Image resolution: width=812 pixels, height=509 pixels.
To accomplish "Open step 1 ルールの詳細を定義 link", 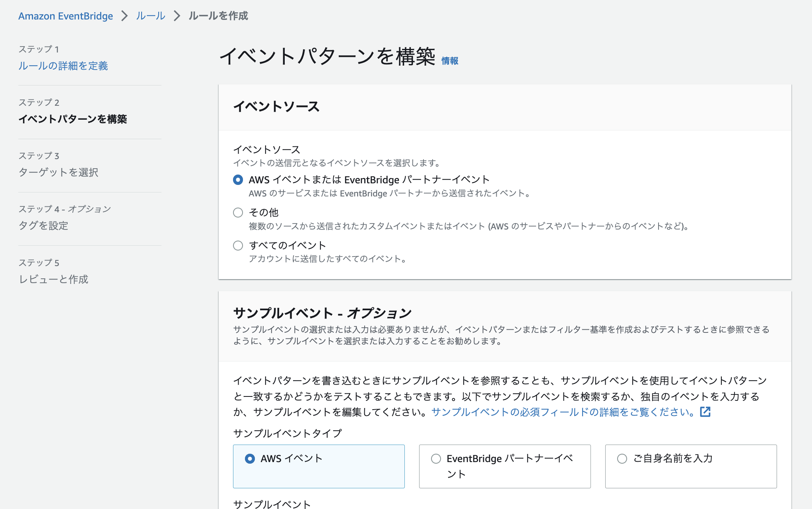I will tap(63, 66).
